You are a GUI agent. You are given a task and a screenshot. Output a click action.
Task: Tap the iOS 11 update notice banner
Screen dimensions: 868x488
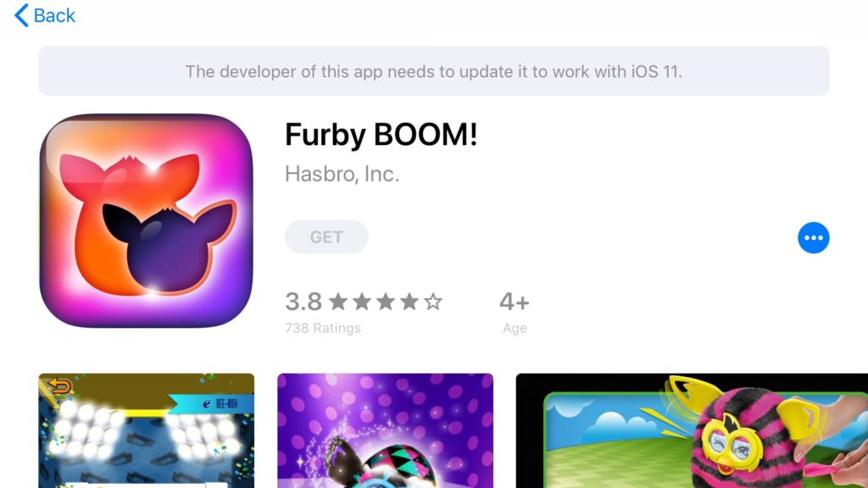tap(434, 71)
